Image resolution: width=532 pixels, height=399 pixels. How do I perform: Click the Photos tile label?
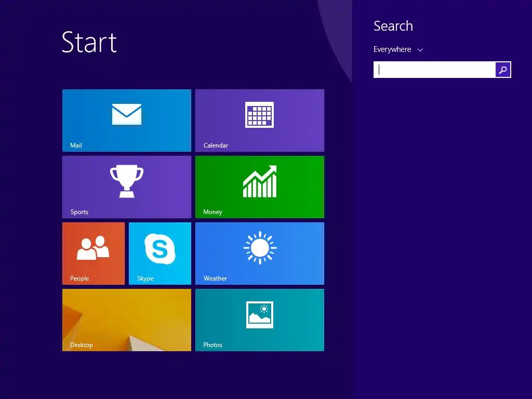(x=212, y=345)
